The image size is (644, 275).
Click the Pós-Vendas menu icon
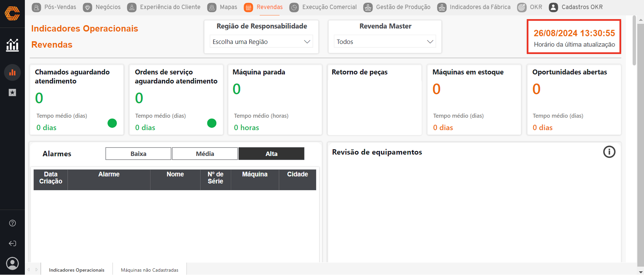36,7
